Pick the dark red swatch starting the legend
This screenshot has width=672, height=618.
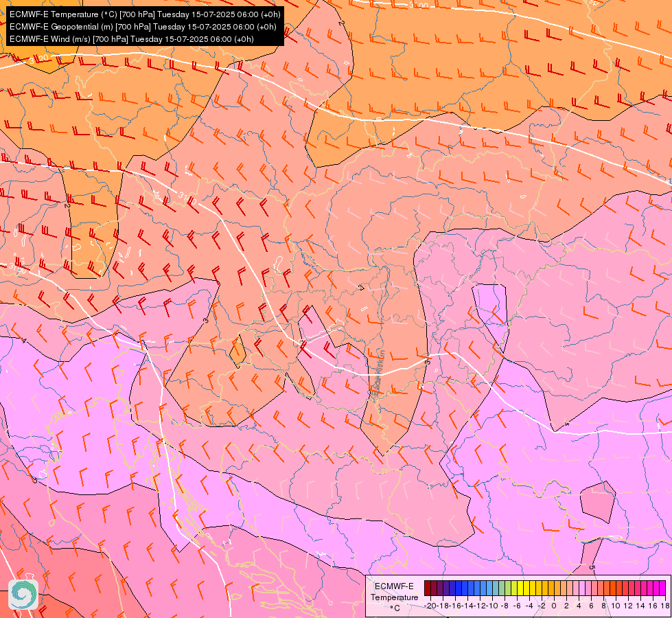point(428,588)
